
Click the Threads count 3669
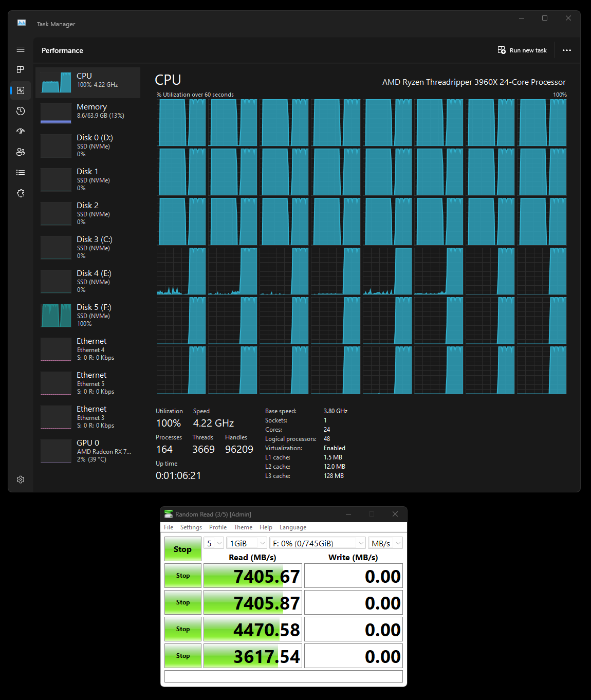(x=204, y=449)
